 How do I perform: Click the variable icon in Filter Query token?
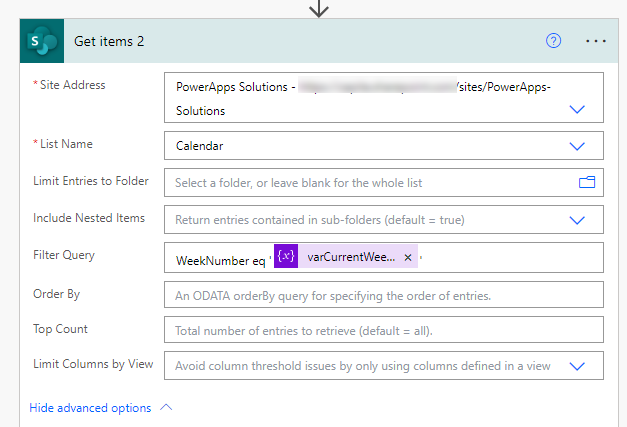tap(286, 257)
